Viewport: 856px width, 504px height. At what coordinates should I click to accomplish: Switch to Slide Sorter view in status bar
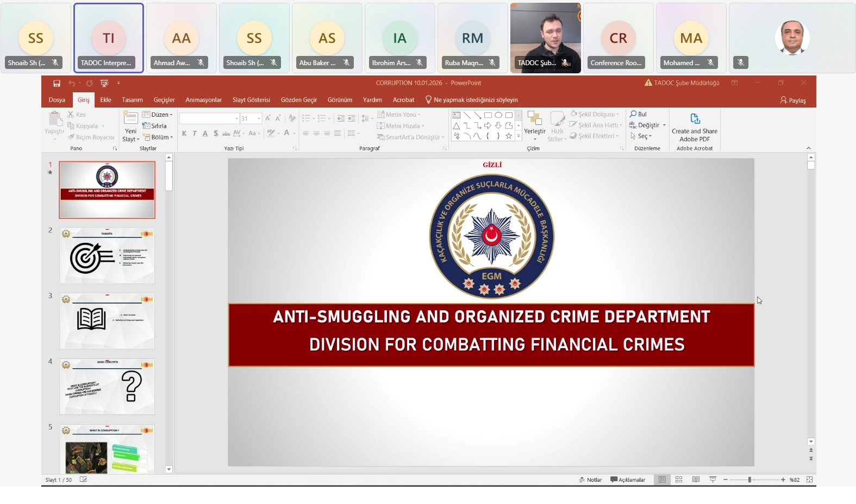[679, 480]
